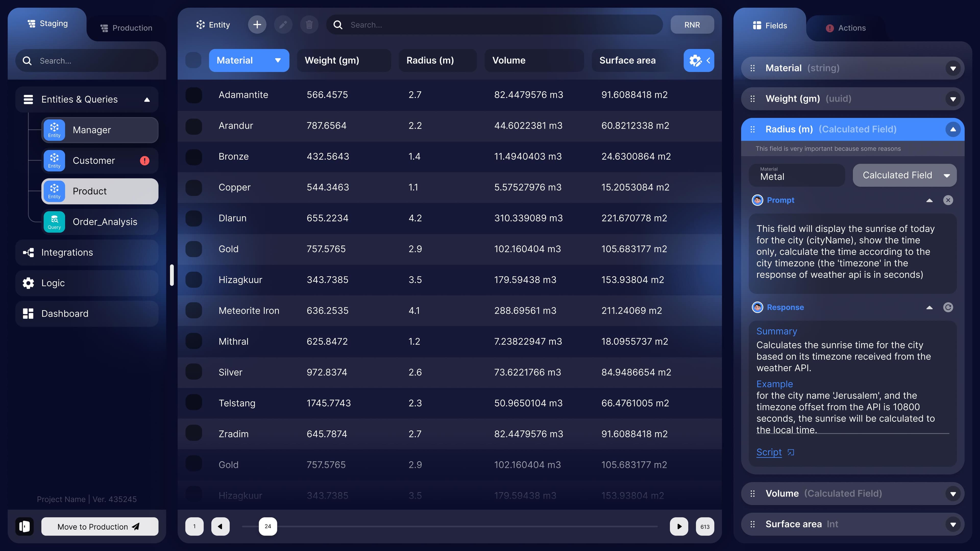
Task: Open the Script link
Action: click(769, 452)
